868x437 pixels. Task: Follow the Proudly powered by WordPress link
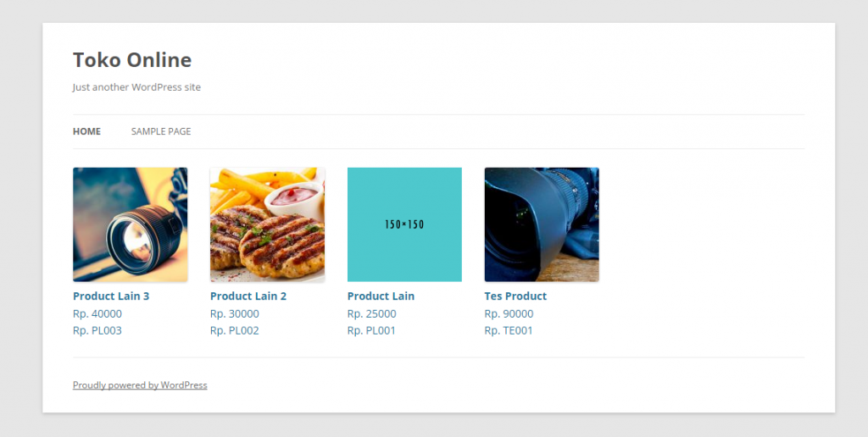(x=140, y=385)
